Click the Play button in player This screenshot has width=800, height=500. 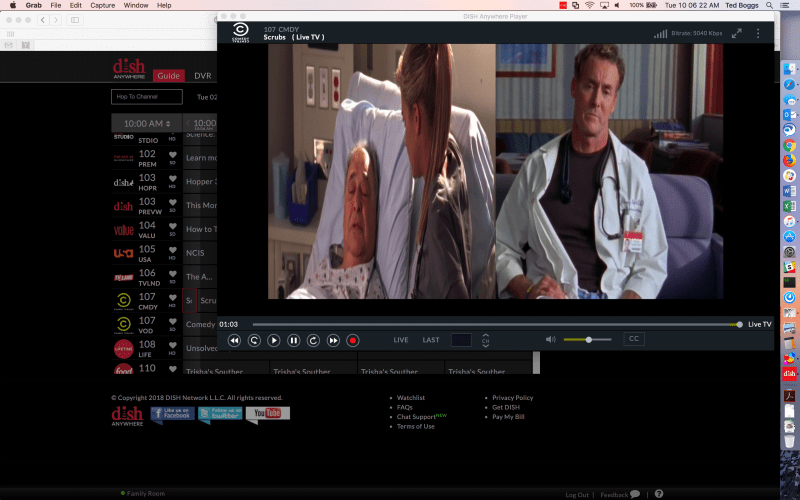pos(274,340)
